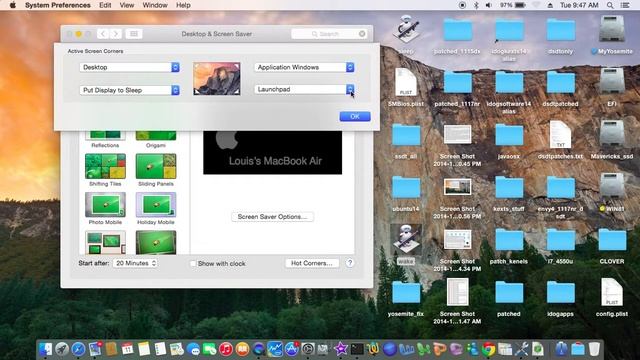Open iBooks in the Dock
The image size is (640, 360).
(x=242, y=349)
